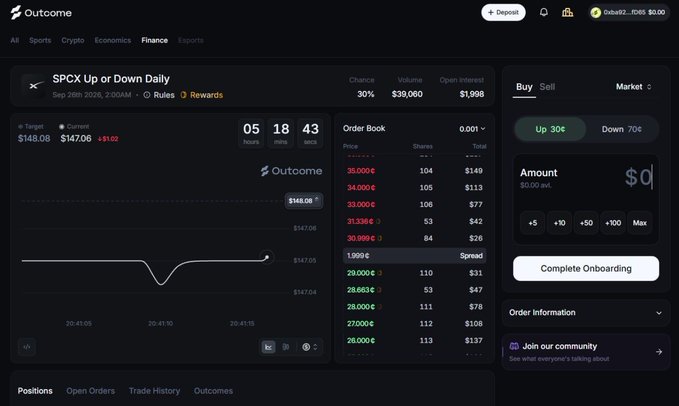Select the Esports category
The width and height of the screenshot is (679, 406).
coord(191,40)
